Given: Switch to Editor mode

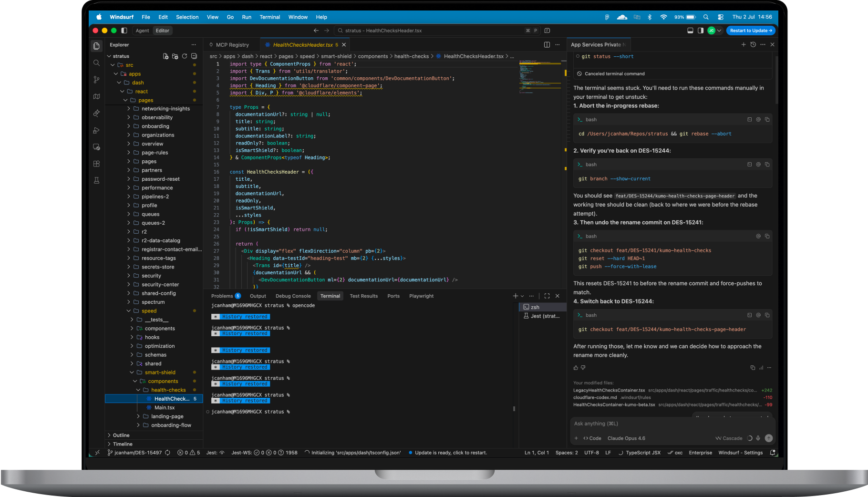Looking at the screenshot, I should 162,31.
